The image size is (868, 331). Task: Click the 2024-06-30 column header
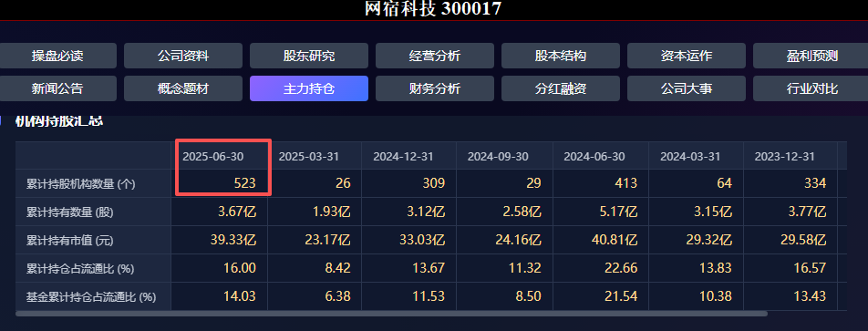coord(600,156)
